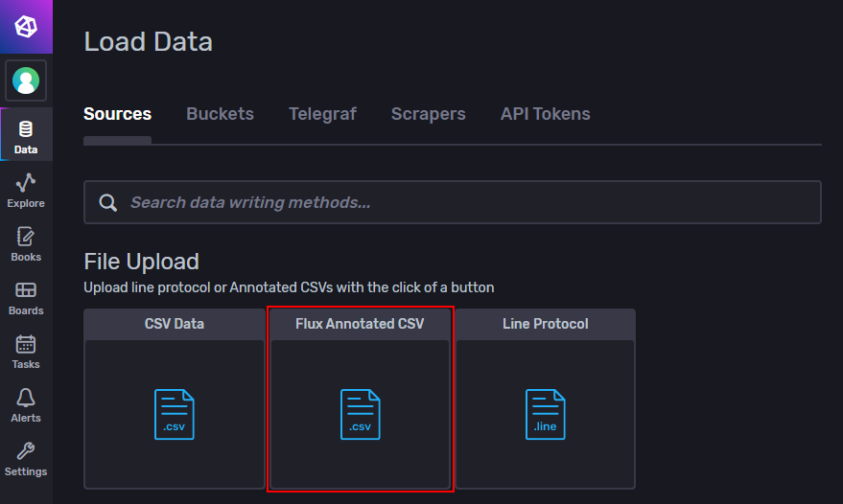Screen dimensions: 843x504
Task: Open Alerts in the sidebar
Action: click(26, 405)
